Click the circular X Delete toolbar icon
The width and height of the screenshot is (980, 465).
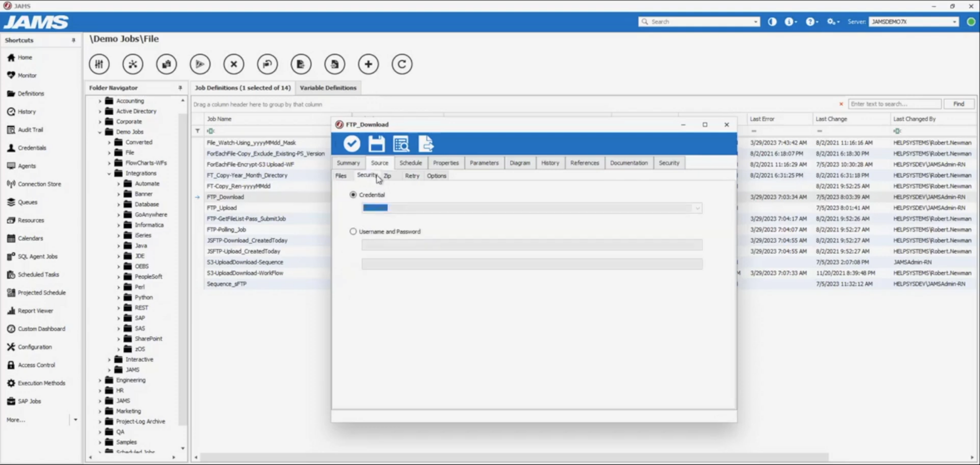pos(234,64)
